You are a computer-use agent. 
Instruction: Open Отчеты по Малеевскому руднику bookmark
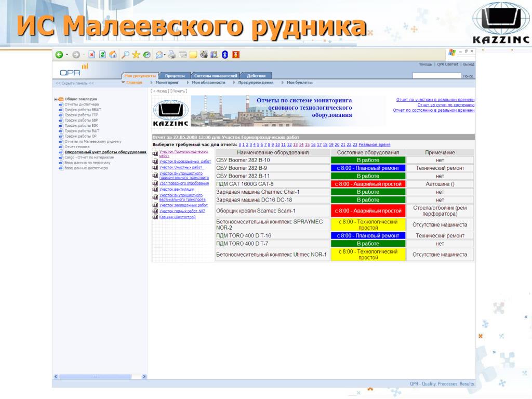coord(93,141)
